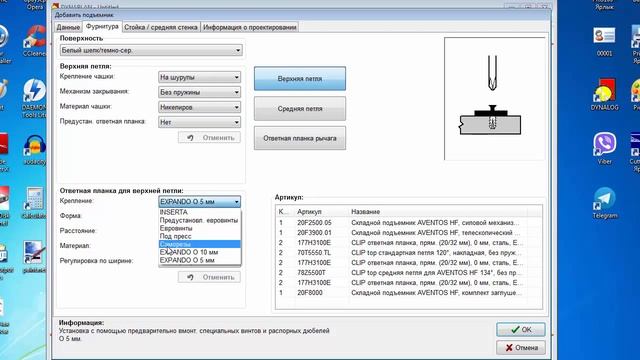
Task: Expand the Поверхность dropdown
Action: [x=151, y=51]
